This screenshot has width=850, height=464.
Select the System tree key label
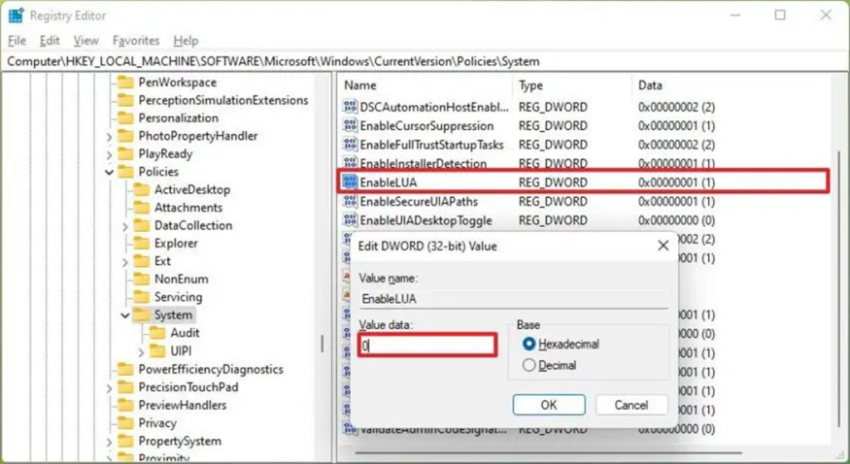[x=173, y=315]
